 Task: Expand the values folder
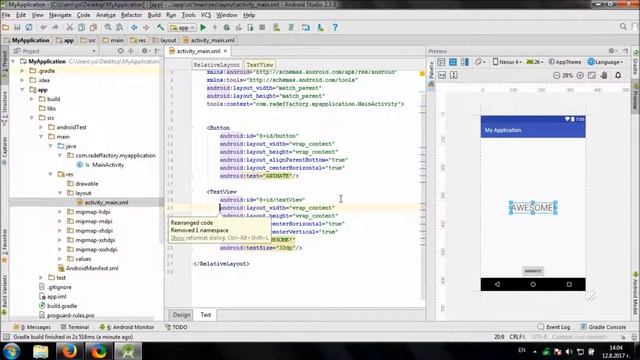[x=60, y=259]
